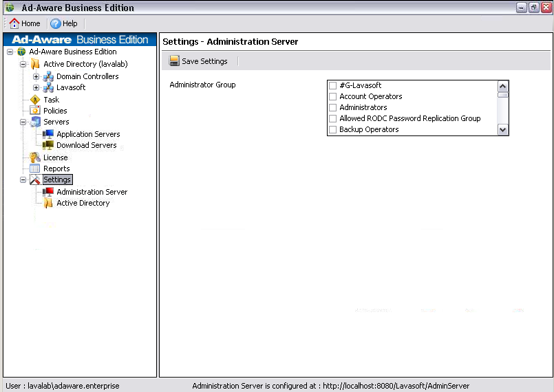Select Lavasoft in the tree
Viewport: 554px width, 392px height.
71,87
